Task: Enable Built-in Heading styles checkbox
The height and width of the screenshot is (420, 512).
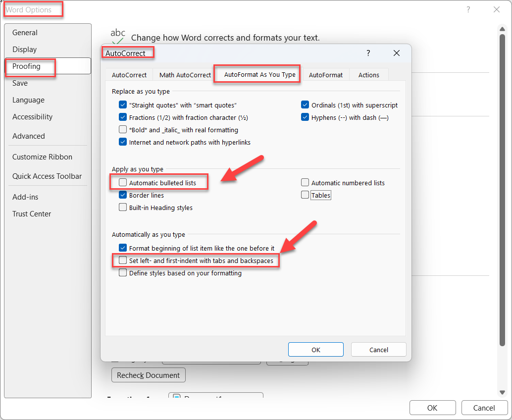Action: [x=123, y=208]
